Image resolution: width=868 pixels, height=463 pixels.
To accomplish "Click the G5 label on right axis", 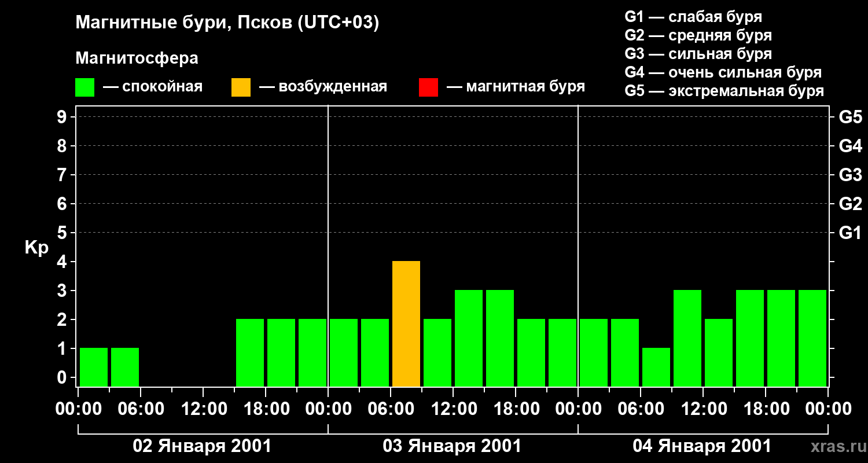I will (850, 117).
